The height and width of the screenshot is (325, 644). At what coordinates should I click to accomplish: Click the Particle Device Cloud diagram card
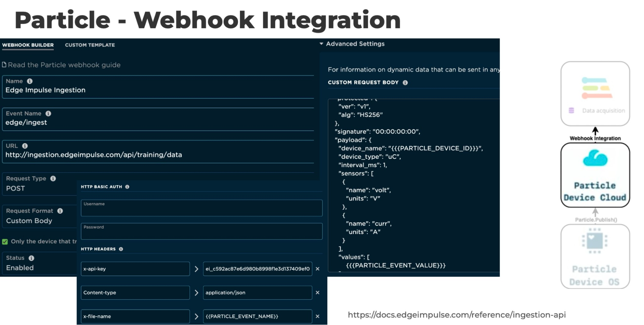[595, 175]
